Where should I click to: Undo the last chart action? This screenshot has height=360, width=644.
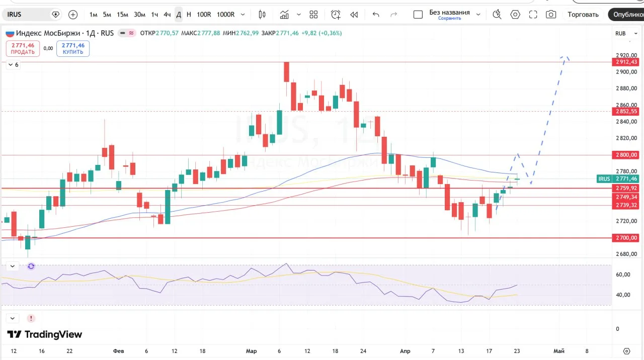coord(376,15)
